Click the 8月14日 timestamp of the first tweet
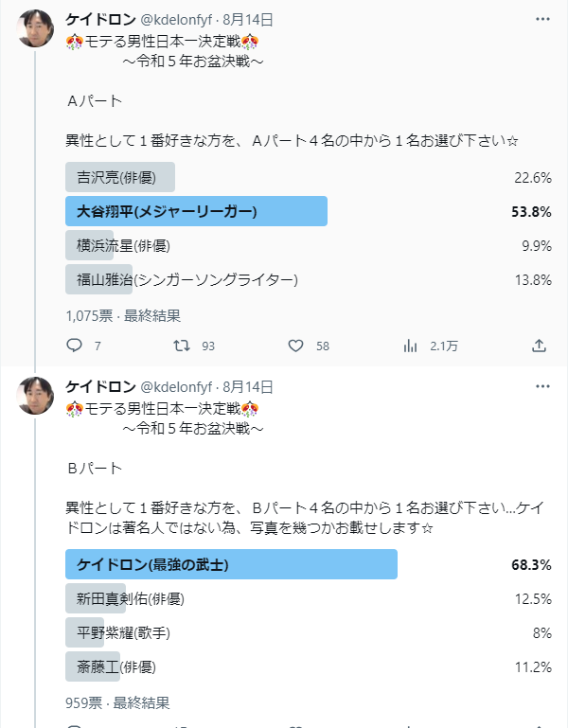568x728 pixels. [x=247, y=20]
